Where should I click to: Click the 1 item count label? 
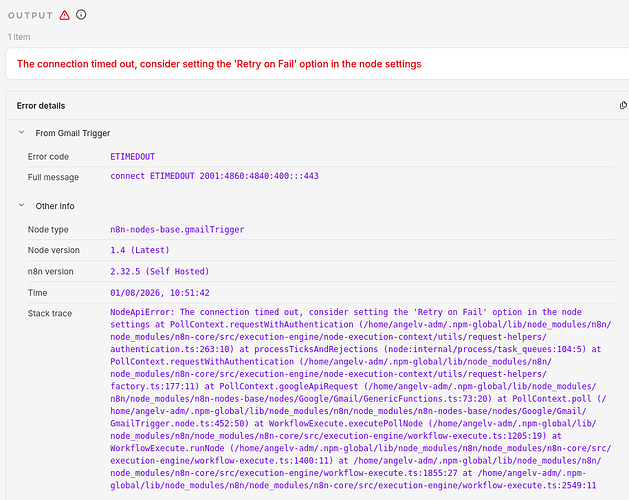19,37
